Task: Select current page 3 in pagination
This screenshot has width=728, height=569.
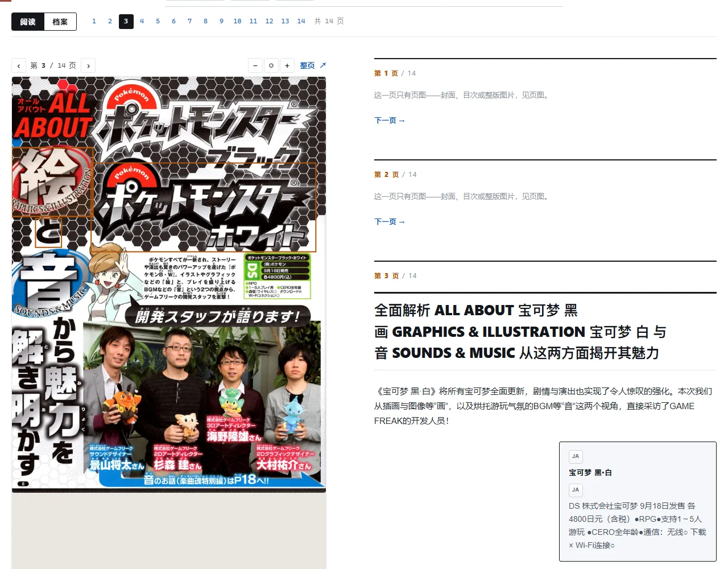Action: pyautogui.click(x=126, y=21)
